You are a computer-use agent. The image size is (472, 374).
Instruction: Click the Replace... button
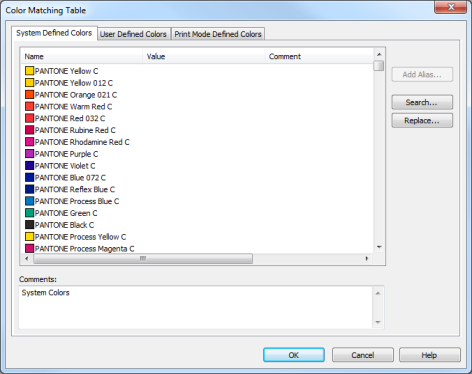coord(422,120)
